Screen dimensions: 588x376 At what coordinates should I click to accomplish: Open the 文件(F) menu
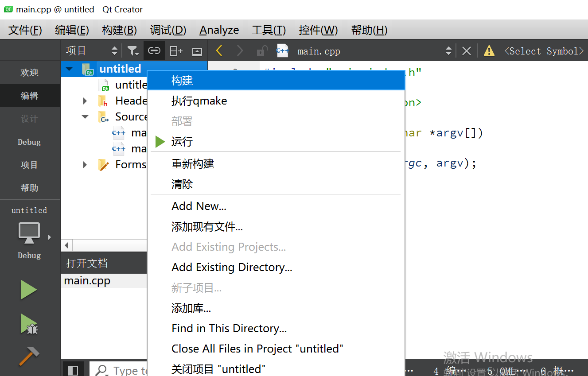[x=25, y=30]
